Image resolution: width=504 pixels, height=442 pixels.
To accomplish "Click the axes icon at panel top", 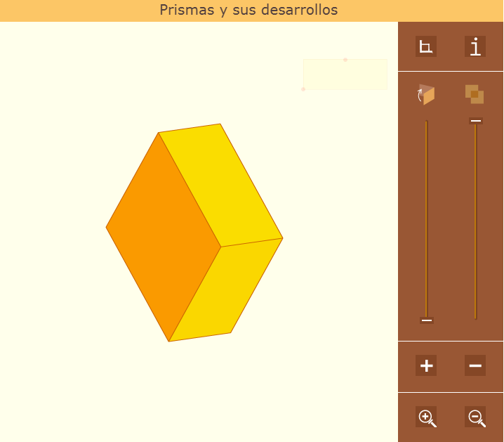I will coord(425,47).
